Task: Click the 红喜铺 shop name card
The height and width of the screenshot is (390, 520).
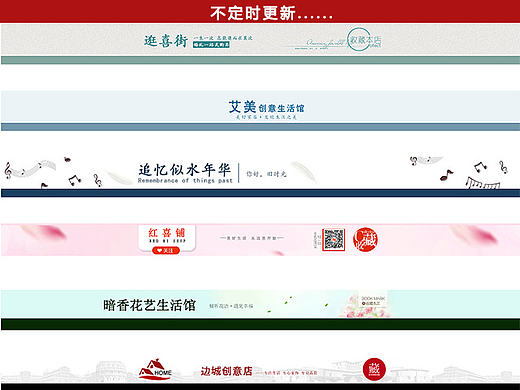Action: pos(167,239)
